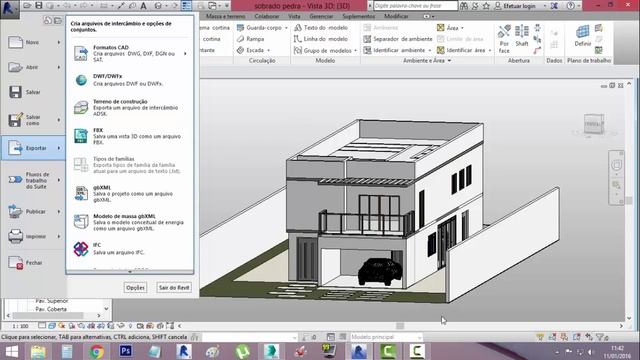Expand the Publicar submenu arrow
This screenshot has width=640, height=360.
tap(59, 211)
